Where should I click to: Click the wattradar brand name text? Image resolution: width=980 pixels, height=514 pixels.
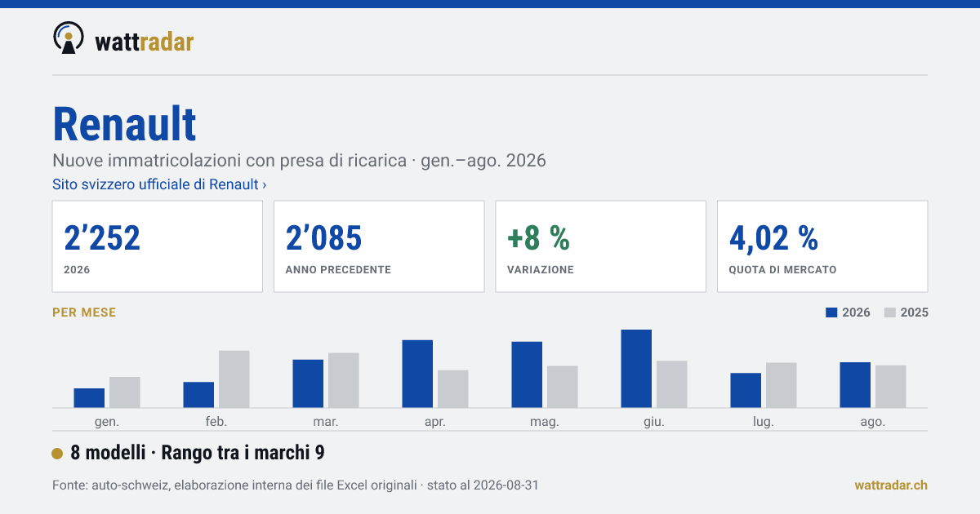coord(145,42)
